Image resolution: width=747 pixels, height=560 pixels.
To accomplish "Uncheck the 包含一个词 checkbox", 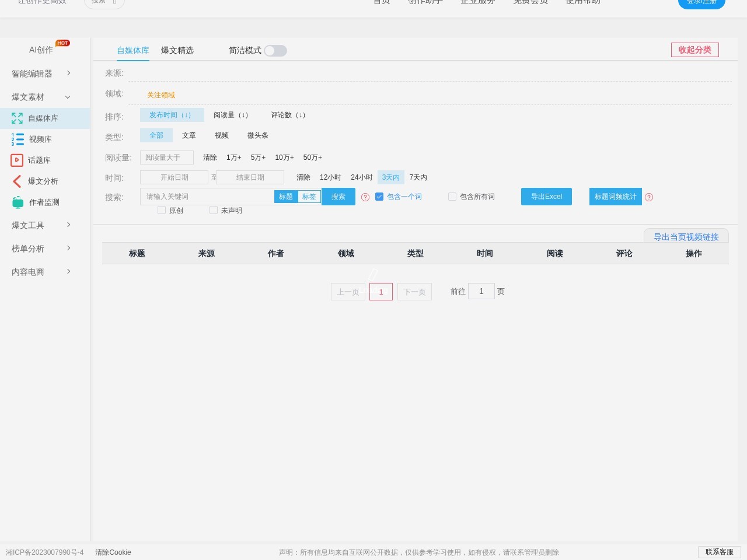I will pyautogui.click(x=379, y=197).
